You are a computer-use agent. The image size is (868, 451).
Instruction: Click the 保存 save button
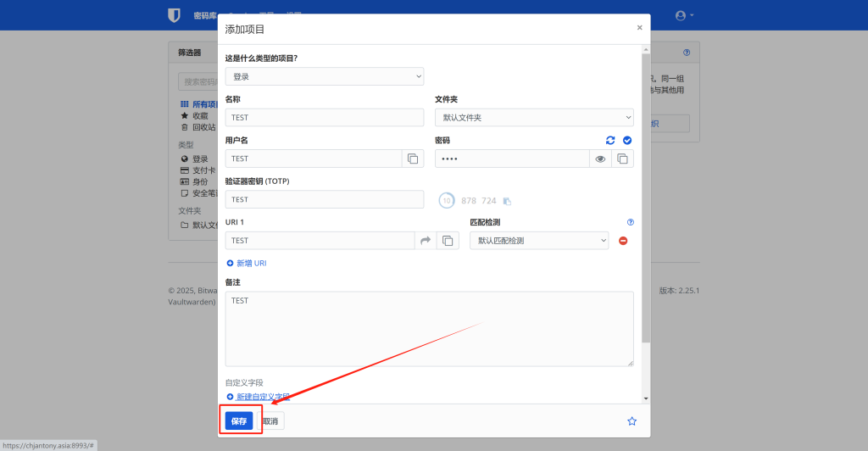coord(239,420)
